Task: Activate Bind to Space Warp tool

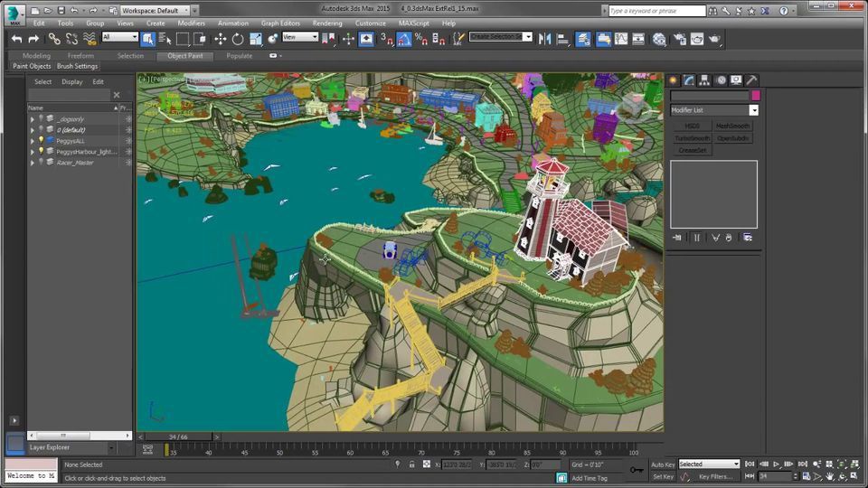Action: [x=90, y=39]
